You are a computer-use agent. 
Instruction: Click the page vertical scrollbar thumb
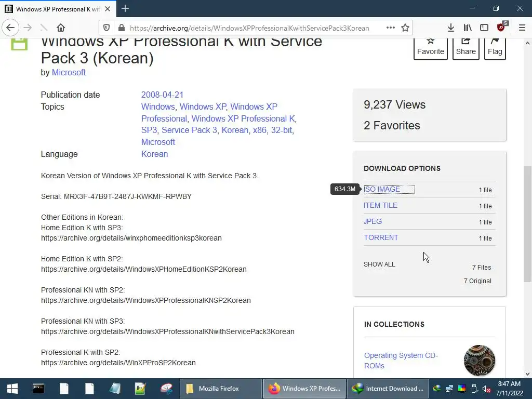coord(527,224)
